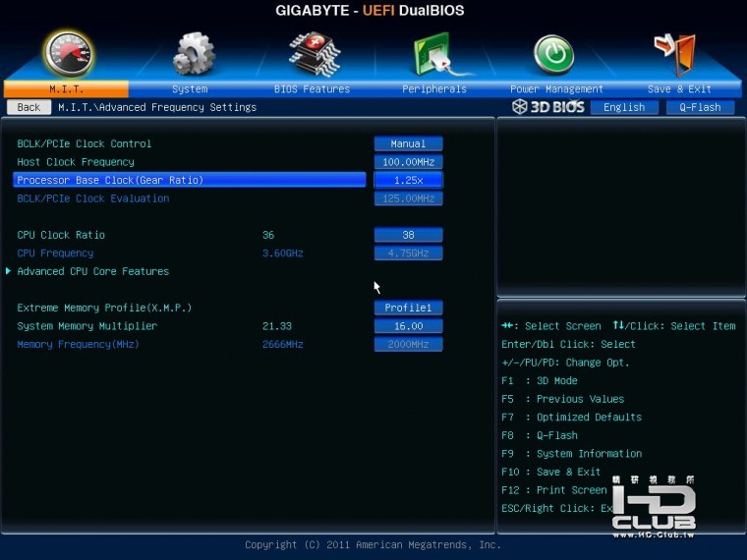The image size is (747, 560).
Task: Click the F9 : System Information help line
Action: pos(572,454)
